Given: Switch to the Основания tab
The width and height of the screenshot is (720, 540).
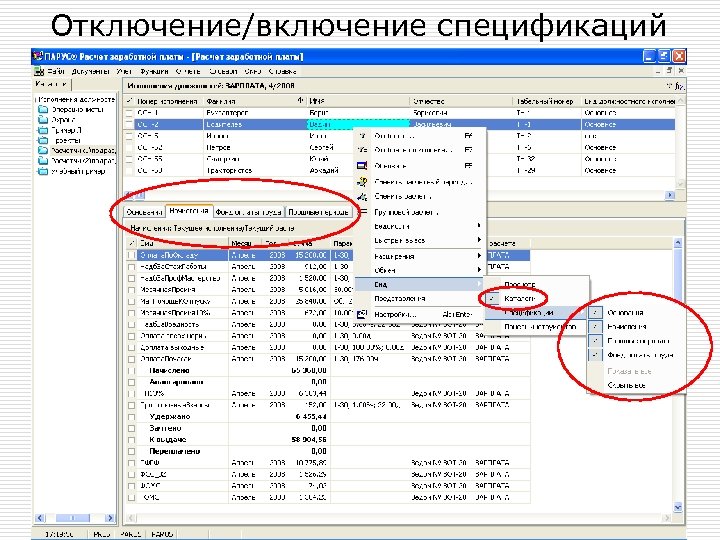Looking at the screenshot, I should click(145, 212).
